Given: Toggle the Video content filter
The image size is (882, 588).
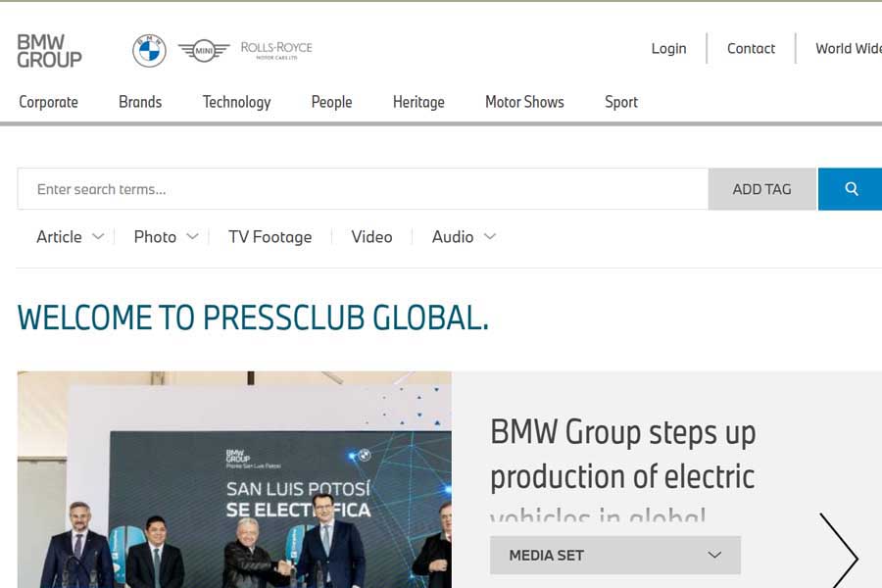Looking at the screenshot, I should click(370, 236).
